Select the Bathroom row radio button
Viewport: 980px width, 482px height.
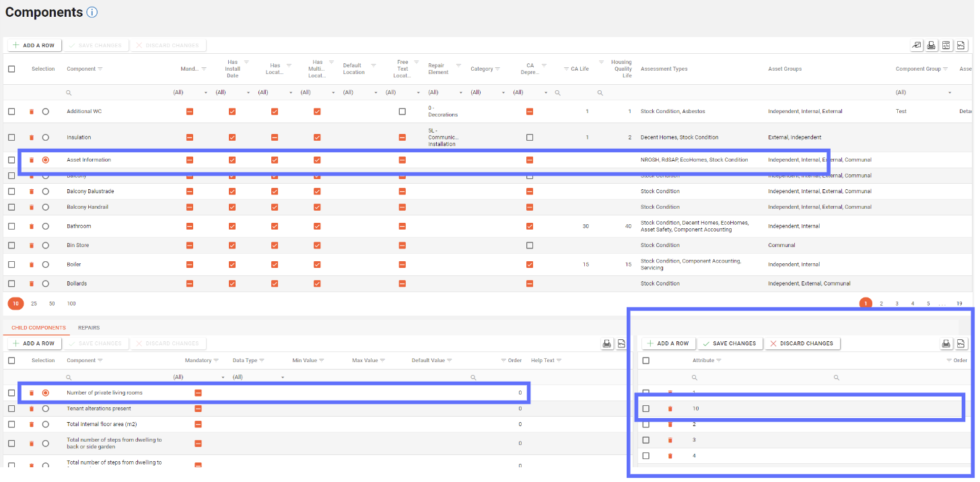coord(46,226)
